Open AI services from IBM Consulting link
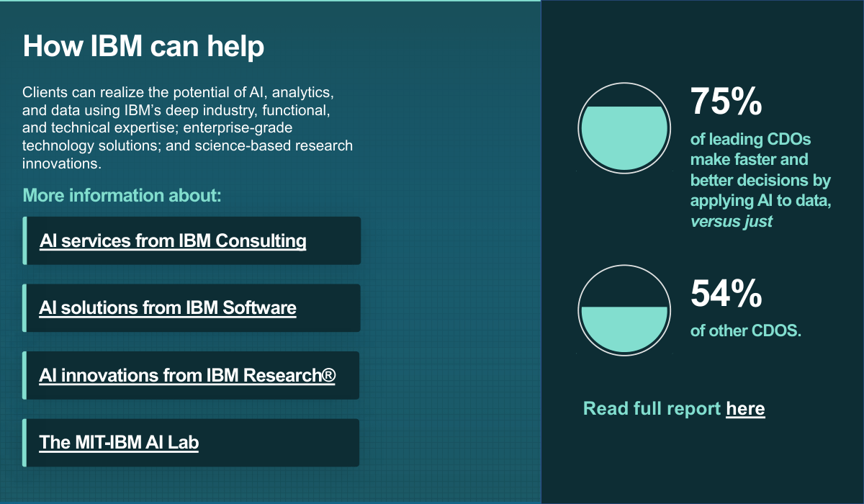Viewport: 864px width, 504px height. point(173,240)
